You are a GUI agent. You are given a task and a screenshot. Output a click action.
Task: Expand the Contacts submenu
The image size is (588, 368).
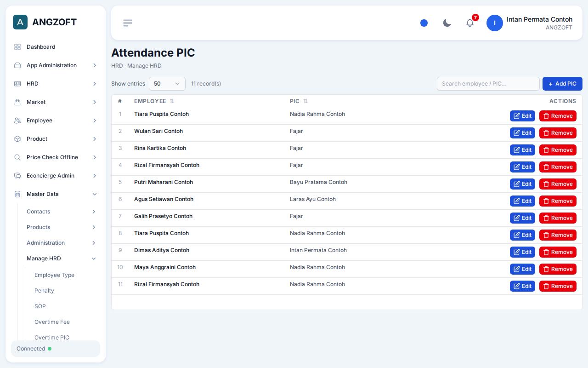62,212
